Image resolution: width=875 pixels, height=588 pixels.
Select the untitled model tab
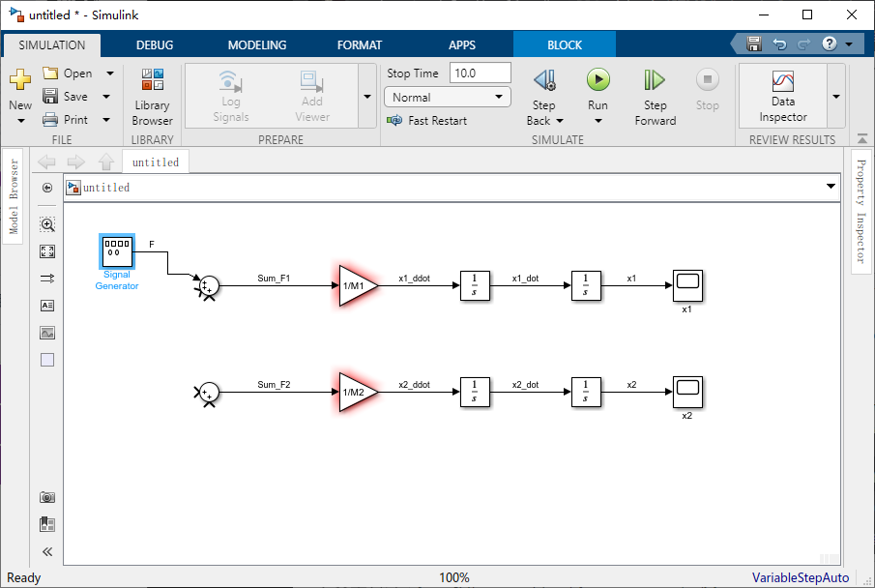pyautogui.click(x=156, y=162)
